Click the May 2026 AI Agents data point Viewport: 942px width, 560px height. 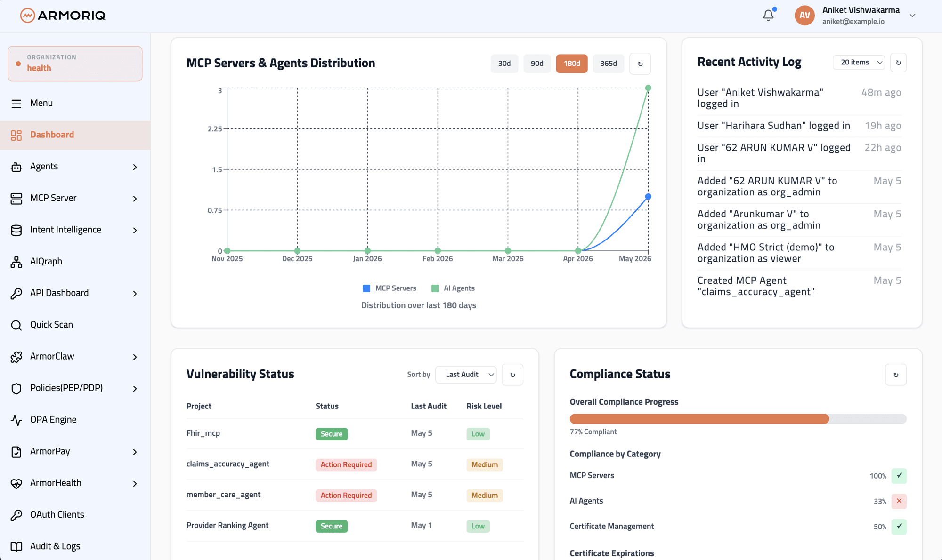(648, 88)
